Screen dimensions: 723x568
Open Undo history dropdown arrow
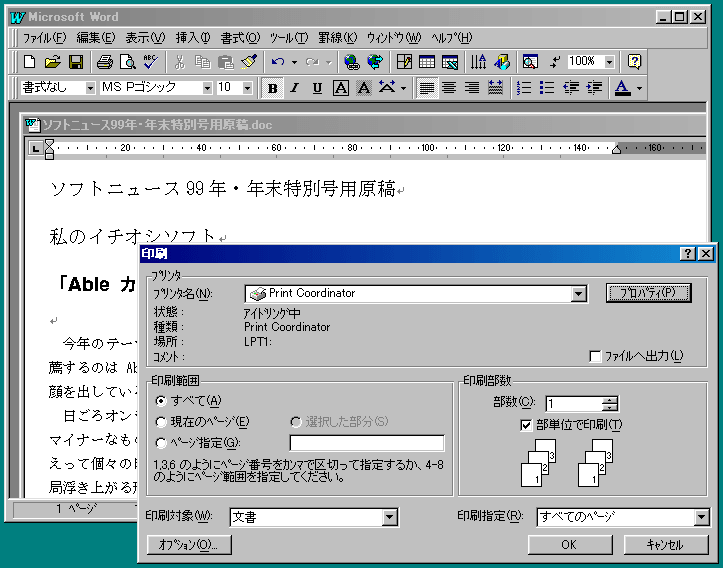tap(294, 62)
